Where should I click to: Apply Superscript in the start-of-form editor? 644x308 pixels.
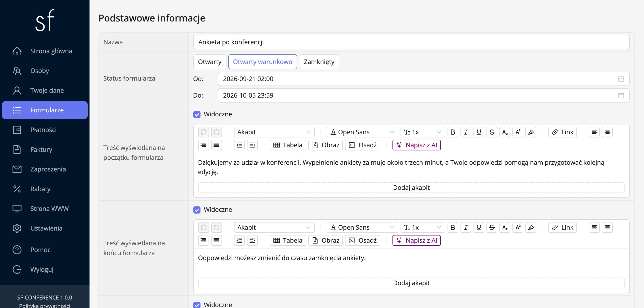(518, 132)
